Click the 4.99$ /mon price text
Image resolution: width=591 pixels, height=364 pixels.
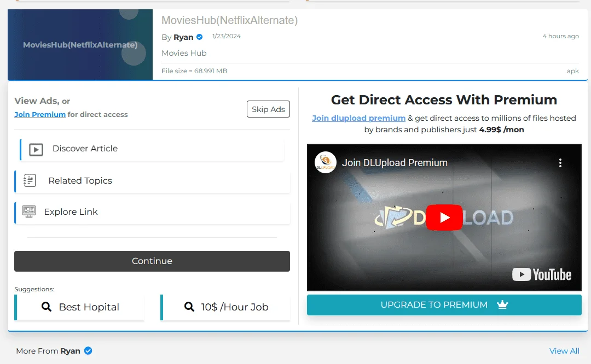(x=501, y=130)
